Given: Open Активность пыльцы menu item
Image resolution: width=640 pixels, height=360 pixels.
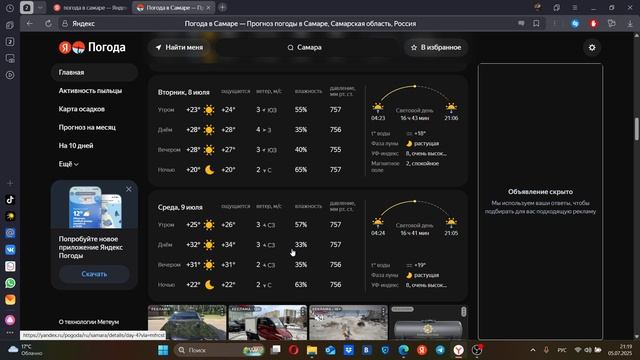Looking at the screenshot, I should pyautogui.click(x=90, y=91).
